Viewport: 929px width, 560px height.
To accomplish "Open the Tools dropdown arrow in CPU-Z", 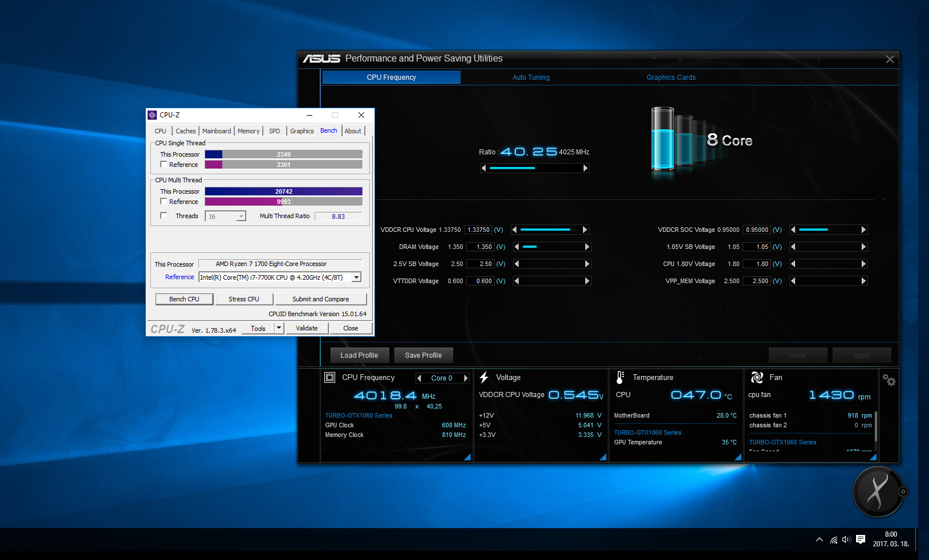I will click(279, 328).
